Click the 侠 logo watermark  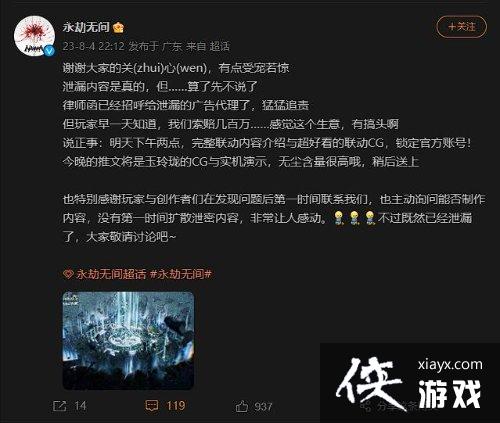coord(370,383)
